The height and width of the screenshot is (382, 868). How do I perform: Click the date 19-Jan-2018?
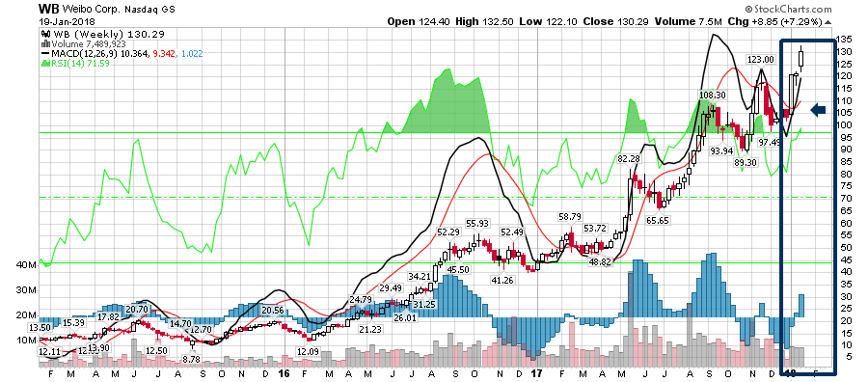(67, 21)
